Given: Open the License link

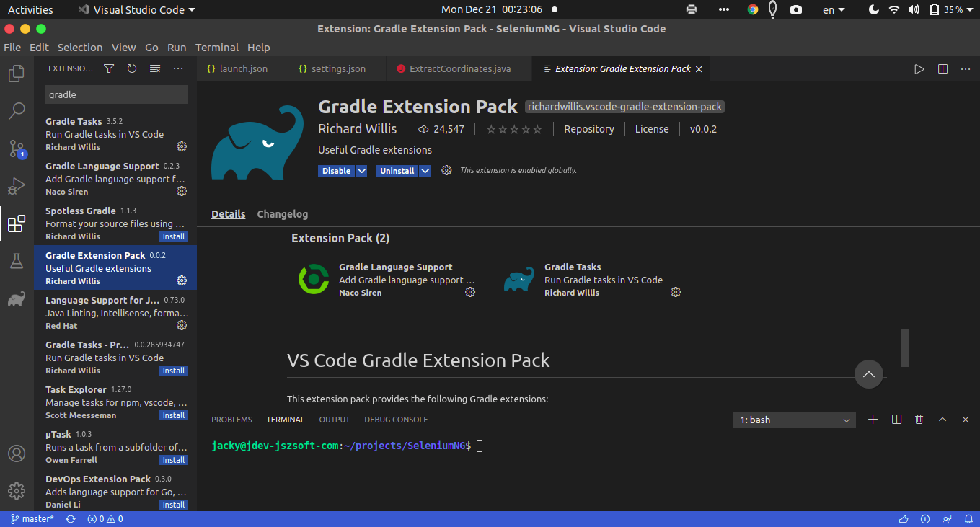Looking at the screenshot, I should (652, 129).
